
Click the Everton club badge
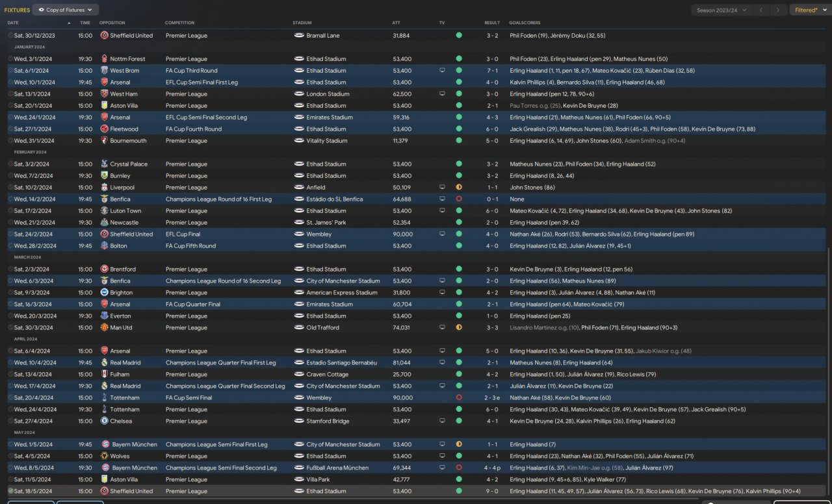coord(105,316)
